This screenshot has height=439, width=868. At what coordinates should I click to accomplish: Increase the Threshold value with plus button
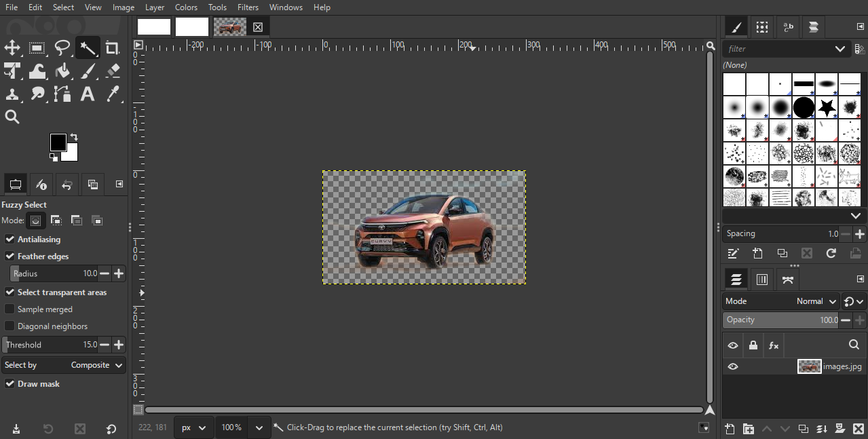click(x=119, y=345)
